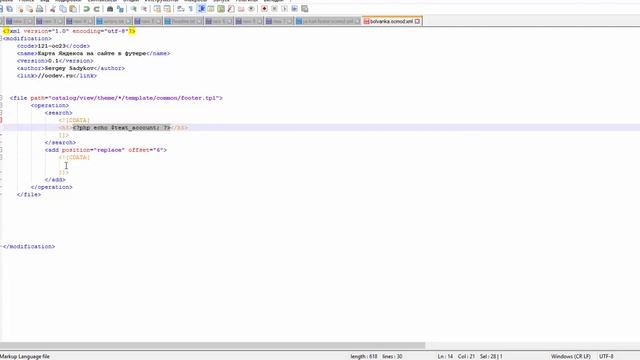The image size is (640, 360).
Task: Click the Cut scissors toolbar icon
Action: click(x=53, y=9)
